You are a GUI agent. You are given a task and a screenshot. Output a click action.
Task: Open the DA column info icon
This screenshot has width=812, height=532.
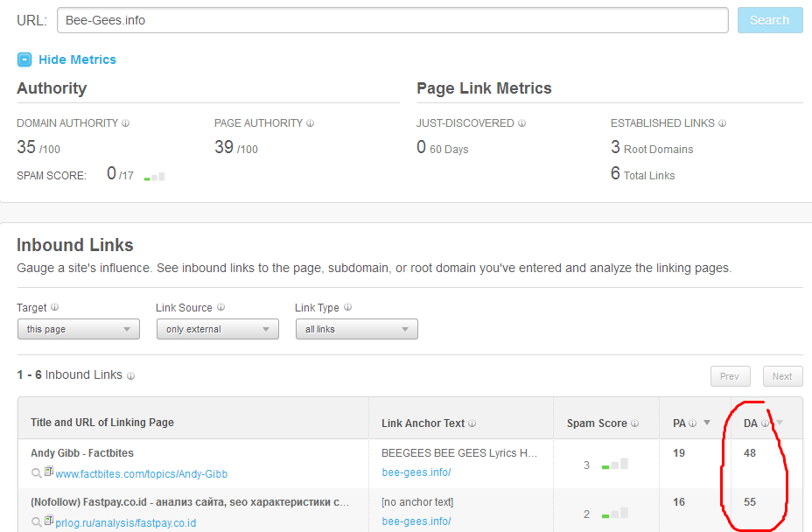coord(765,423)
